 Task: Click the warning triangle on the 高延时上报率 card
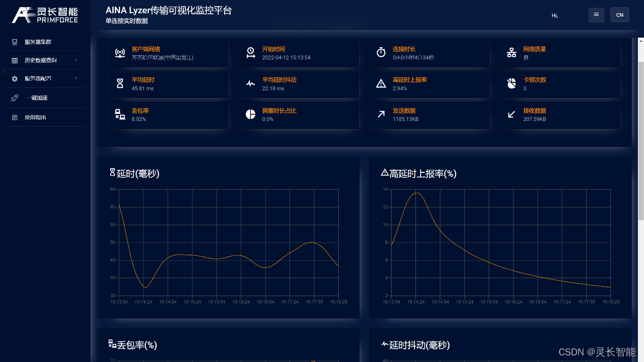(381, 83)
